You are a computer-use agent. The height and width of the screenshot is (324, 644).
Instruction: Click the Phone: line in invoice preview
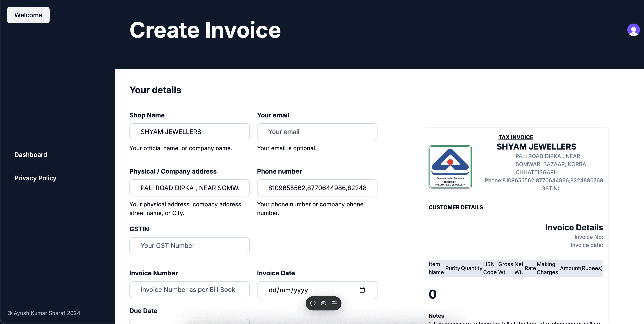pyautogui.click(x=544, y=180)
